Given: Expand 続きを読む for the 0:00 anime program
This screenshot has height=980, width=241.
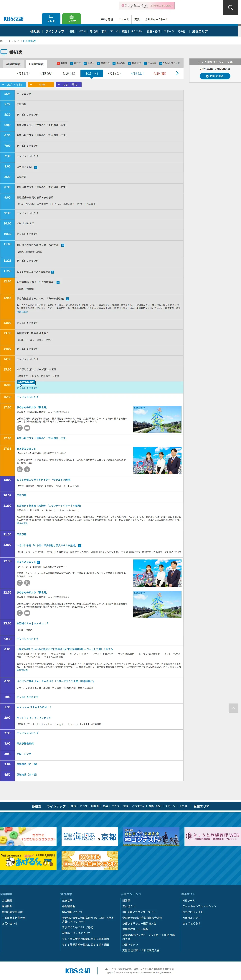Looking at the screenshot, I should [x=22, y=670].
